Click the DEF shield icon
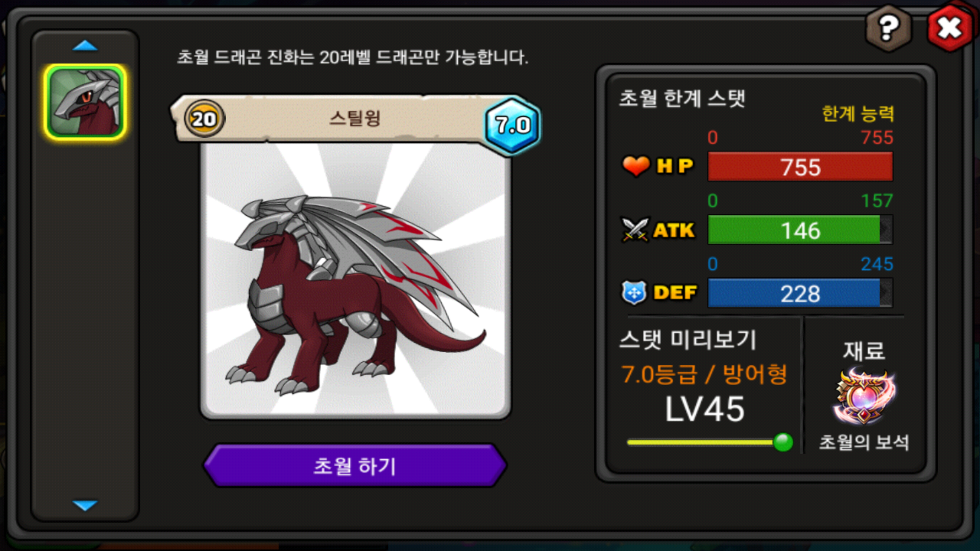Viewport: 980px width, 551px height. [x=634, y=292]
